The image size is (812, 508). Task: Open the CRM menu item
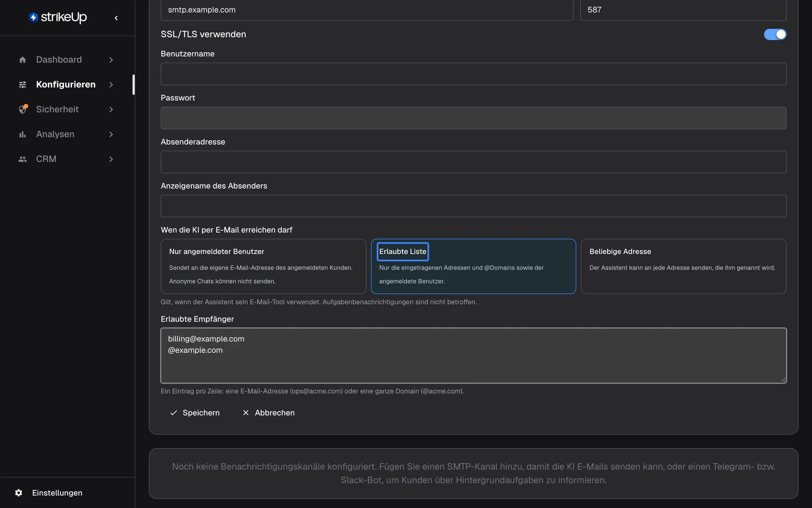(66, 159)
